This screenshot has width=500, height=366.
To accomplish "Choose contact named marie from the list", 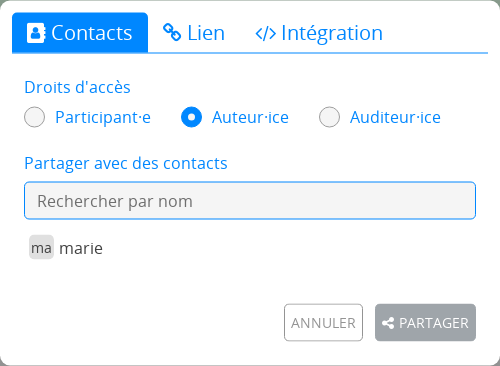I will coord(66,248).
